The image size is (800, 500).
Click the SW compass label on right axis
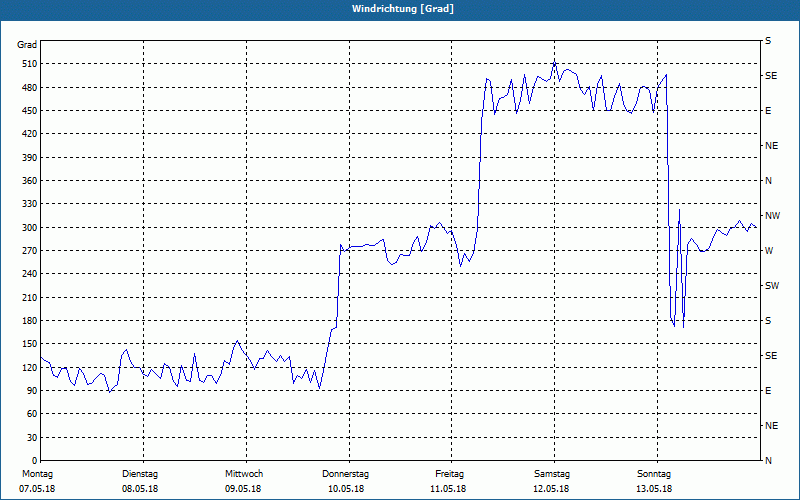coord(772,286)
